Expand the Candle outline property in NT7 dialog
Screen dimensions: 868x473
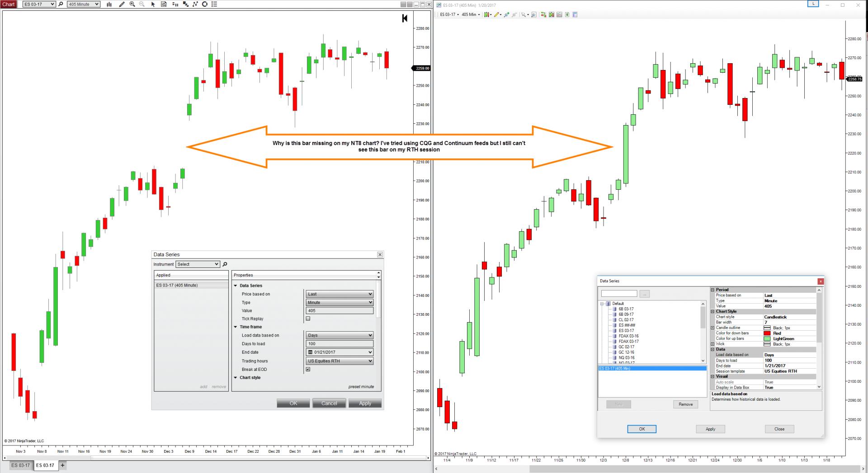click(713, 328)
